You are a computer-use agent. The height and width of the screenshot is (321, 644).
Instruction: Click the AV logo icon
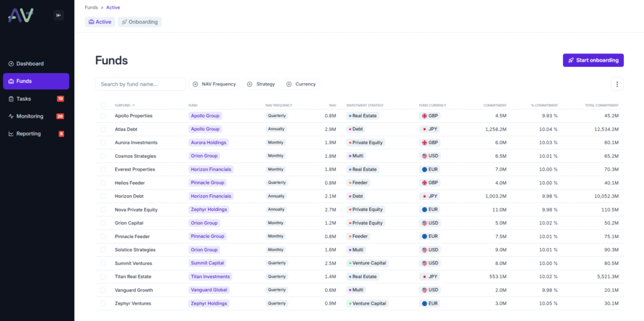click(21, 15)
